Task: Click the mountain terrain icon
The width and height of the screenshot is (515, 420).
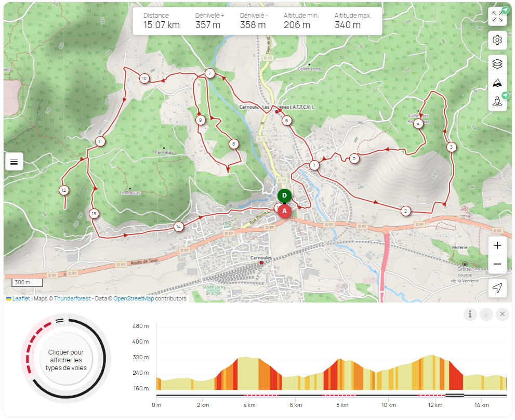Action: point(497,83)
